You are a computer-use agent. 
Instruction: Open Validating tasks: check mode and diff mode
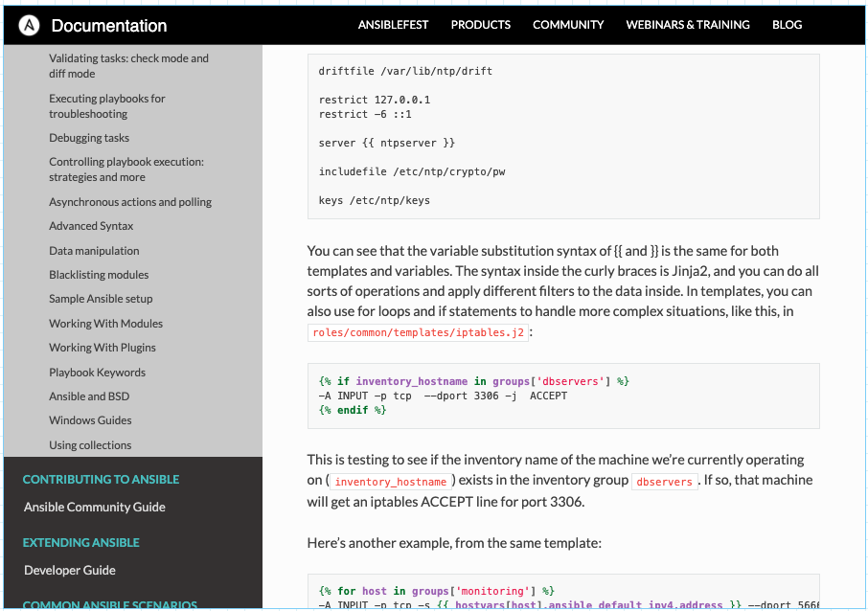128,66
